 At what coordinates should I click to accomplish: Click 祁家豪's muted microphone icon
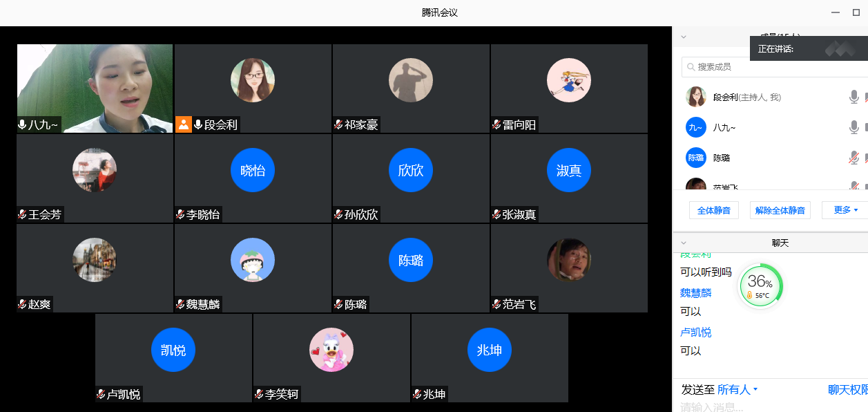(x=338, y=124)
